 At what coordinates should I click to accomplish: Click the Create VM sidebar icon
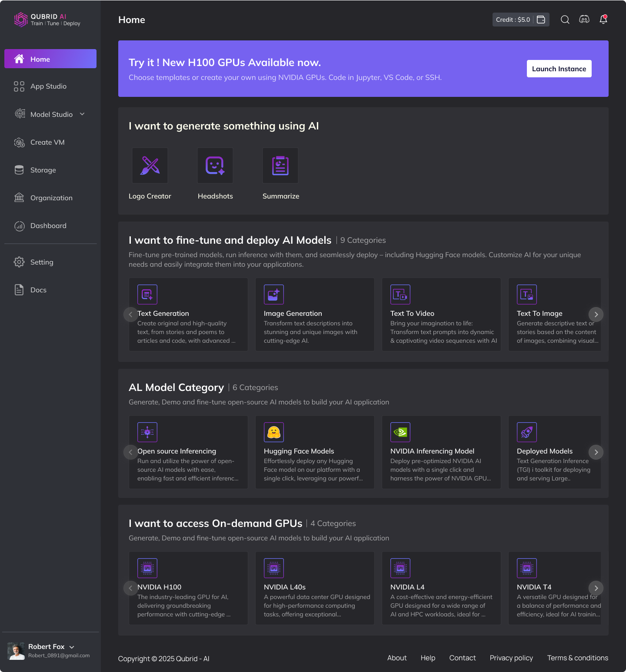coord(19,142)
